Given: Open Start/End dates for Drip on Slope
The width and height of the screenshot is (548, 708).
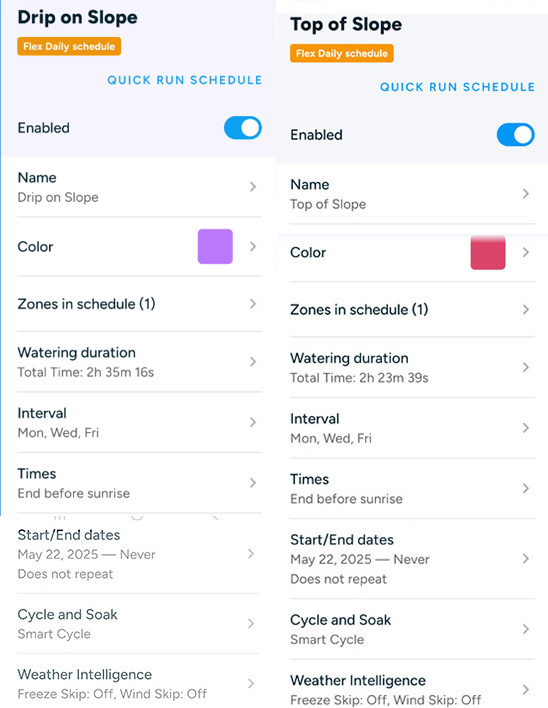Looking at the screenshot, I should tap(139, 554).
